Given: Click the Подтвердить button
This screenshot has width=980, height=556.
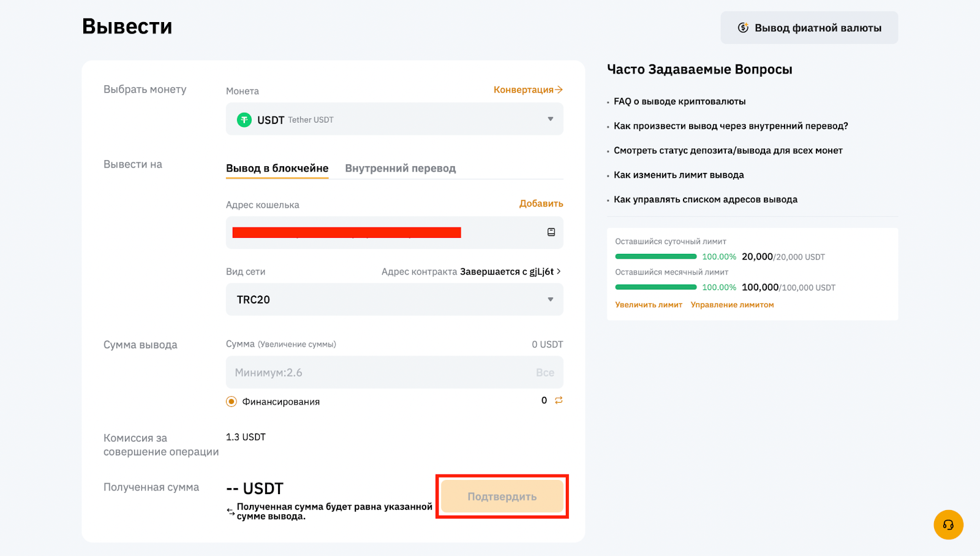Looking at the screenshot, I should tap(502, 497).
